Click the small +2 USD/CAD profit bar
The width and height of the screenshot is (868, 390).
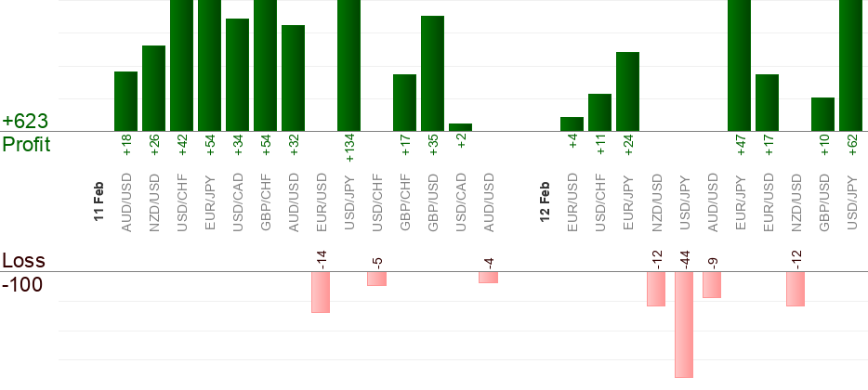460,127
